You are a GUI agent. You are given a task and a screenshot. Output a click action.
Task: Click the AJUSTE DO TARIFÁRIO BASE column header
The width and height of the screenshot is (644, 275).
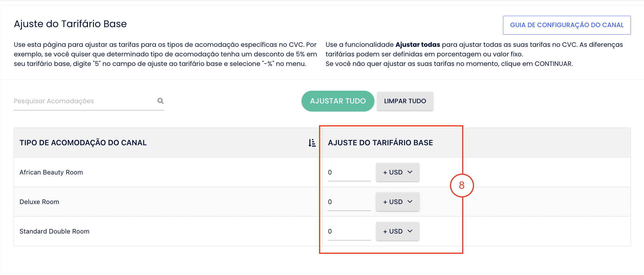tap(380, 143)
